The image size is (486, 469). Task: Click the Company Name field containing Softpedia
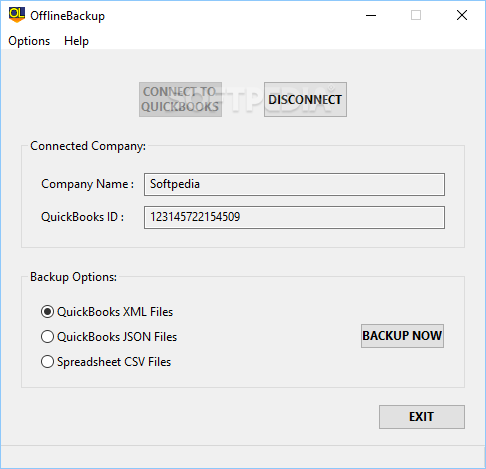click(294, 184)
